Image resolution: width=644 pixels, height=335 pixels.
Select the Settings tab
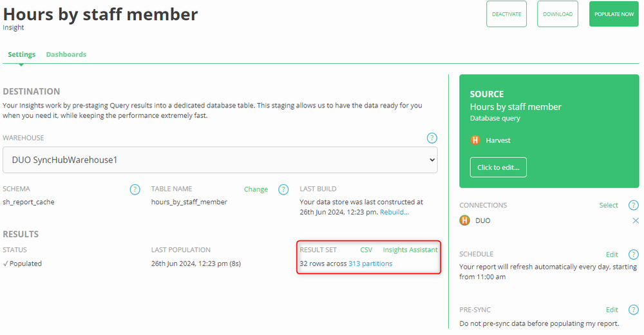tap(21, 55)
